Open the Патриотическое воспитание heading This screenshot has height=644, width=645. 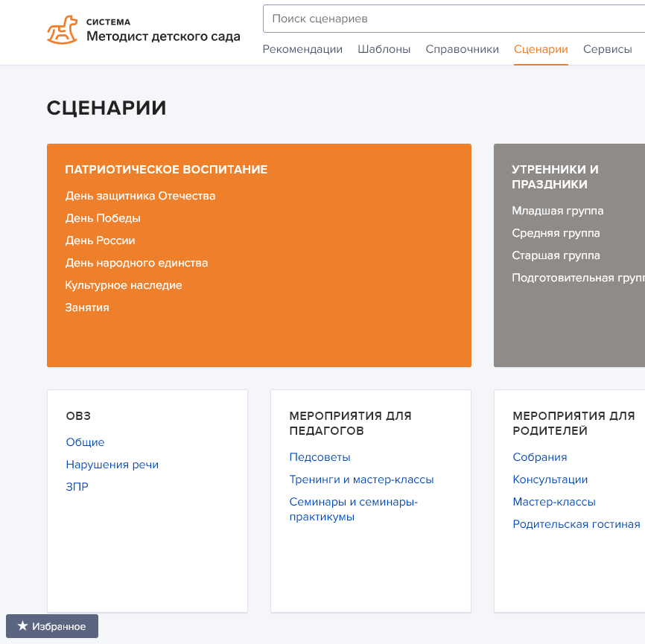point(166,170)
